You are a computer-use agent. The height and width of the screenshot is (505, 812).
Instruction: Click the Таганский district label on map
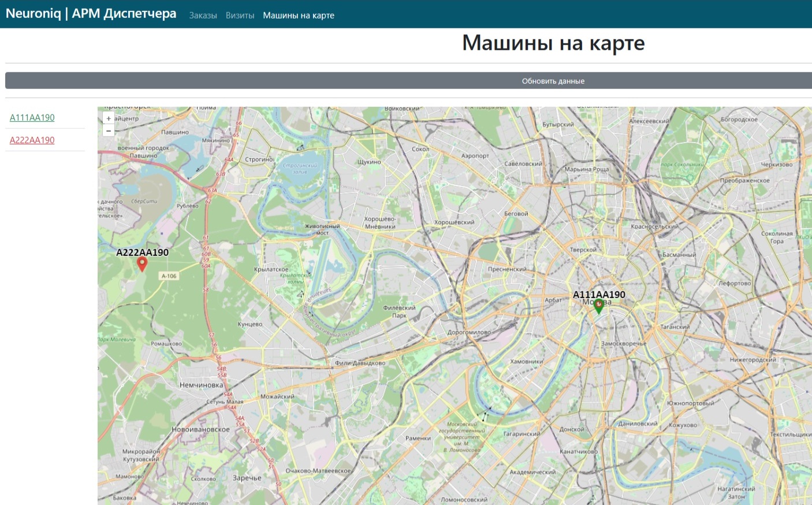[675, 327]
